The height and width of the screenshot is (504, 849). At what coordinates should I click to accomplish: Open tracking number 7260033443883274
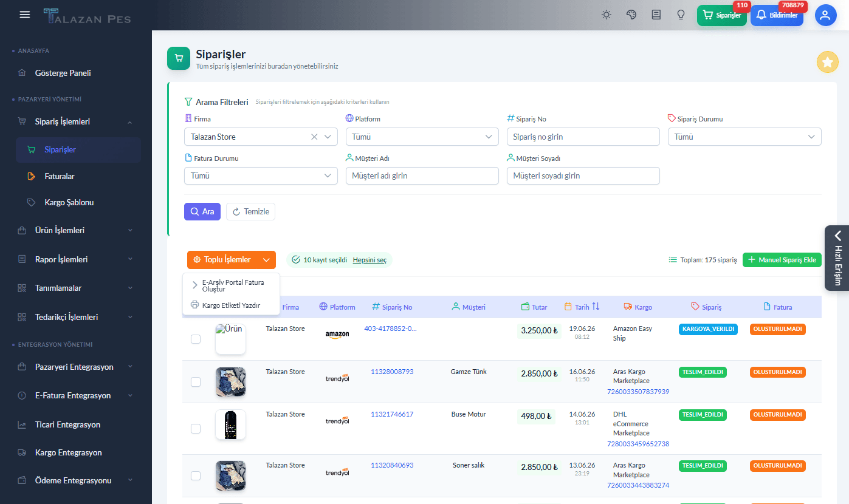pos(638,485)
